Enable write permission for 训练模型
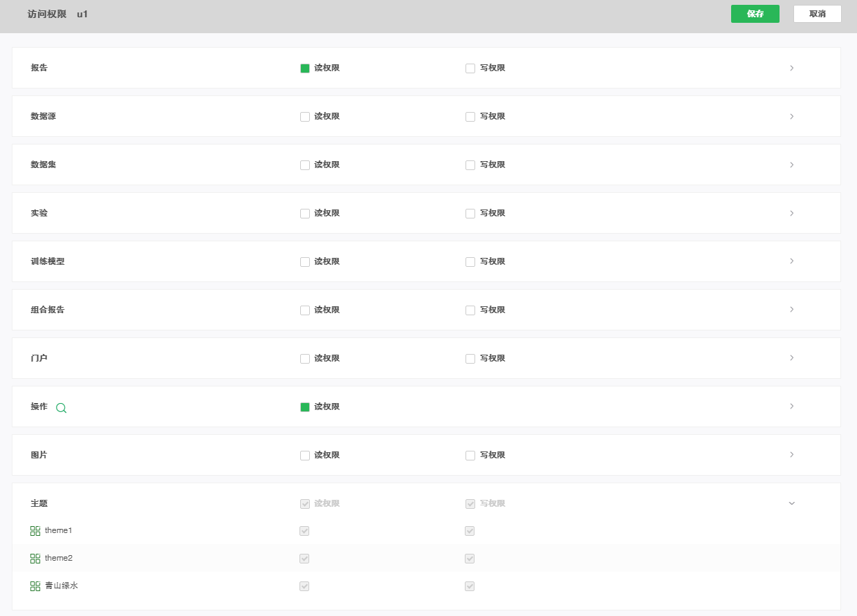 tap(470, 262)
